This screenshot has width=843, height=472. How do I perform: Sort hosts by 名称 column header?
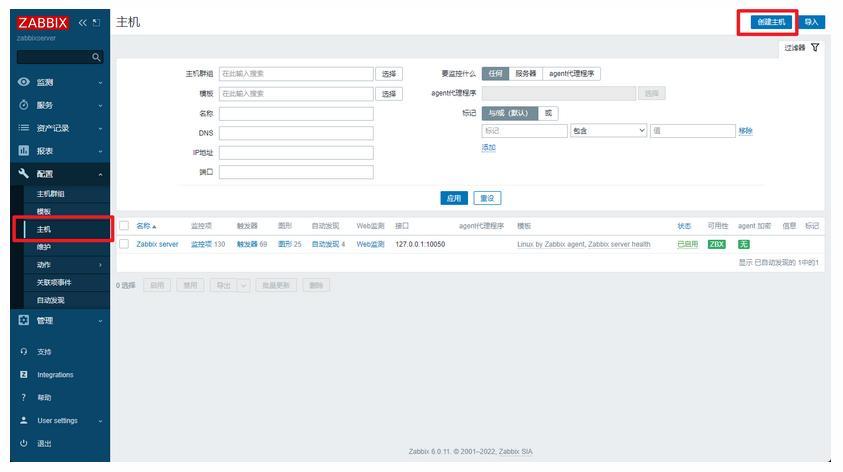(146, 226)
